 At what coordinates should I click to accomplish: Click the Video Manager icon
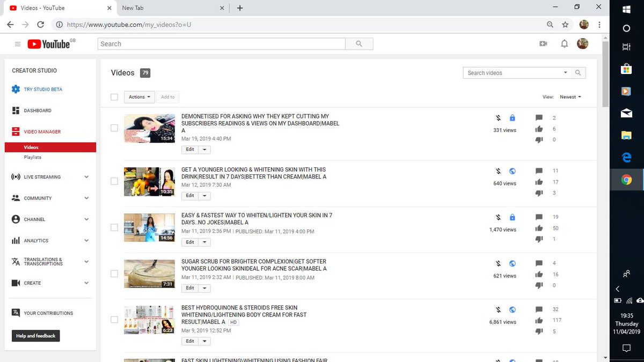tap(16, 131)
